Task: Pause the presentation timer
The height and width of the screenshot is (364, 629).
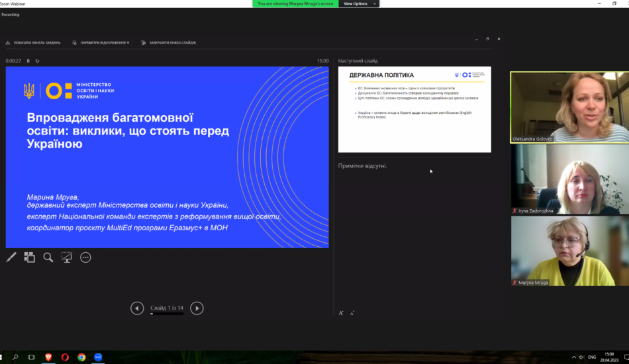Action: point(28,61)
